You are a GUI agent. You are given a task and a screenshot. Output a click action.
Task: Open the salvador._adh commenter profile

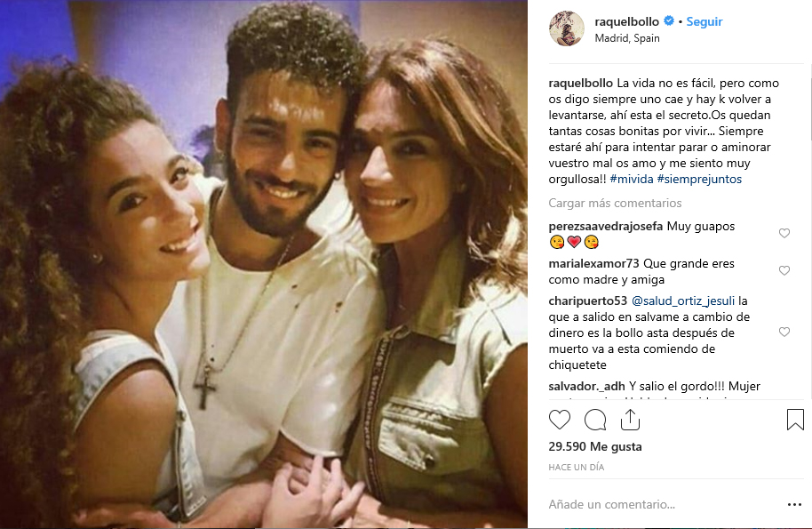[586, 386]
